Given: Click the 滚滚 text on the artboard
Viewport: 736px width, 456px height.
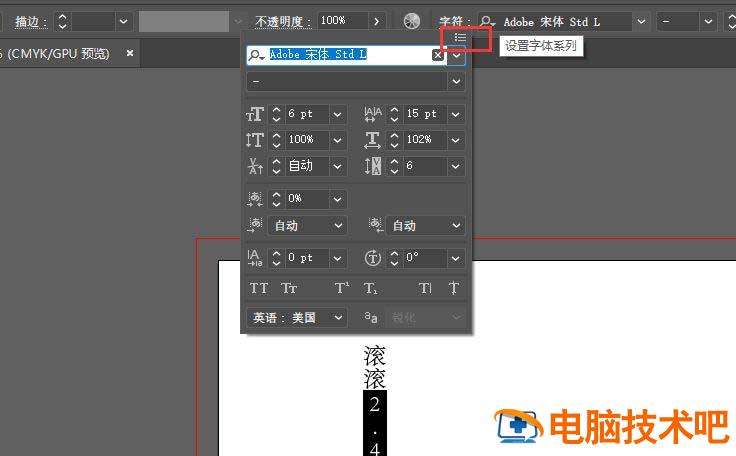Looking at the screenshot, I should (x=375, y=367).
